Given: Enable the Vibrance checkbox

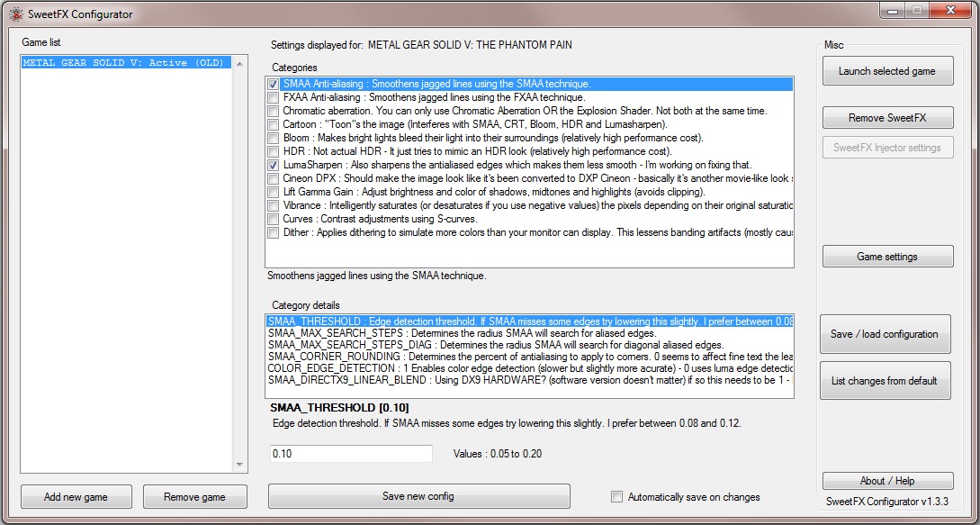Looking at the screenshot, I should click(274, 205).
